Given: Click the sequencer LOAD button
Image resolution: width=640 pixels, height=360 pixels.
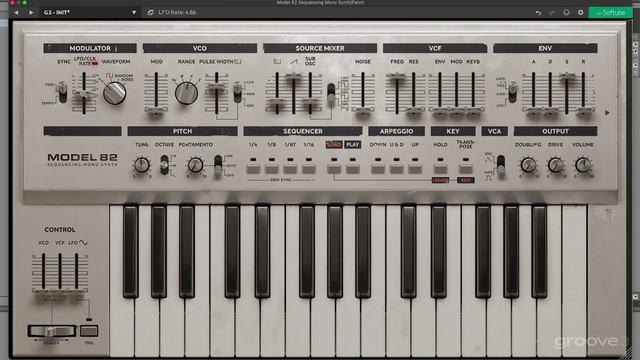Looking at the screenshot, I should pos(334,169).
